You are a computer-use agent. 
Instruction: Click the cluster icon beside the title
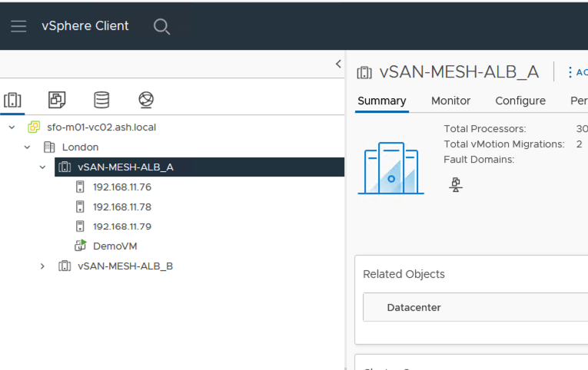pos(364,72)
